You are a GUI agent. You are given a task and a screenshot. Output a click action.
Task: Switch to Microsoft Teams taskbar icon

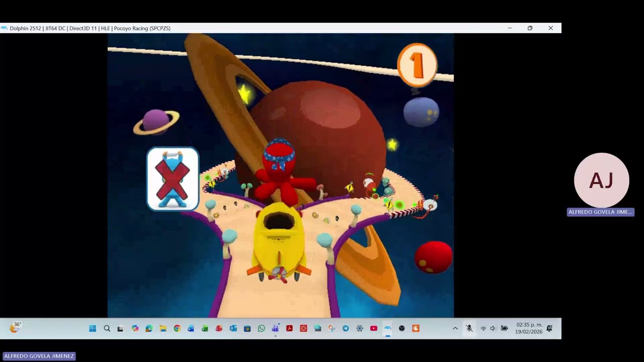(x=275, y=328)
